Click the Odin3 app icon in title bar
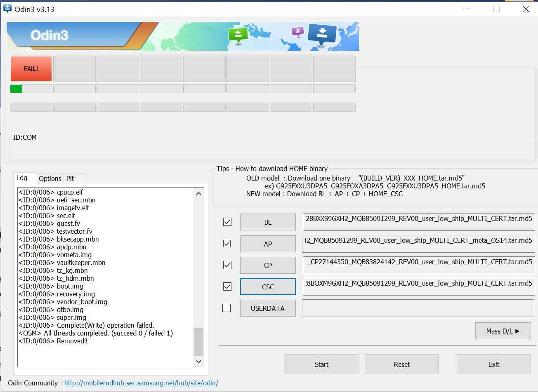This screenshot has height=392, width=538. [x=7, y=9]
